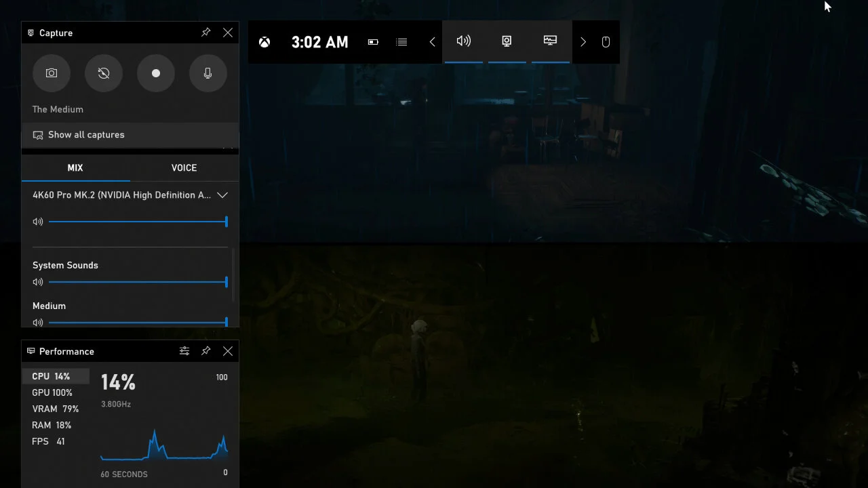
Task: Click the audio panel vertical scrollbar
Action: (x=234, y=276)
